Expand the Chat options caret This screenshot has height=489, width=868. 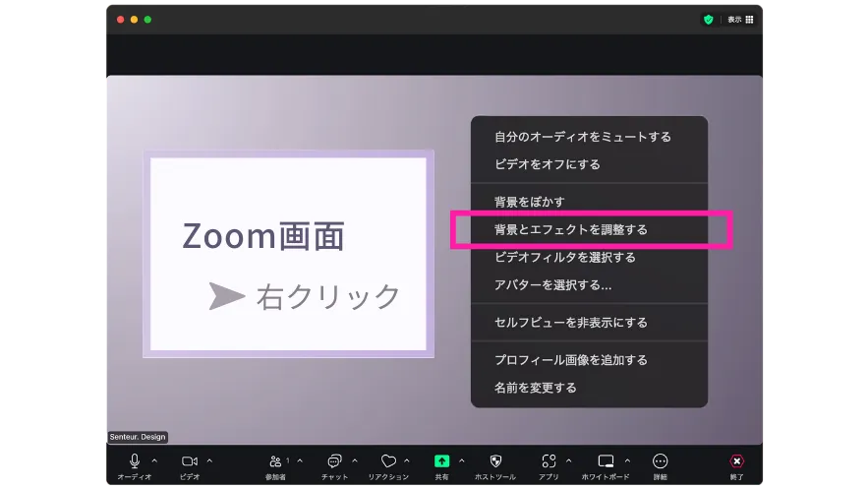click(355, 460)
